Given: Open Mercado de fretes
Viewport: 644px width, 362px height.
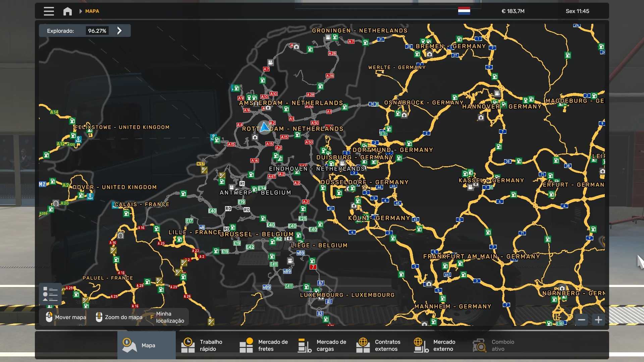Looking at the screenshot, I should click(x=264, y=345).
